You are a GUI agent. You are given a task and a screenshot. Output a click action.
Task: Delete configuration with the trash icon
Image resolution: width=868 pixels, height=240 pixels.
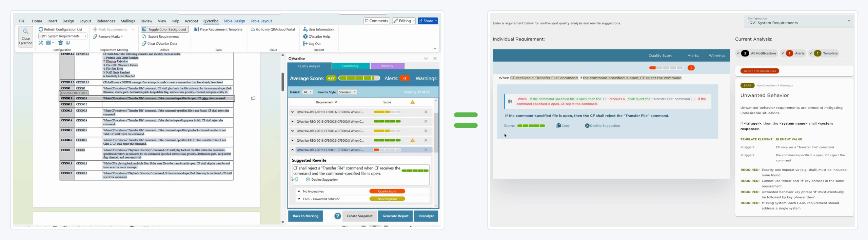tap(60, 43)
